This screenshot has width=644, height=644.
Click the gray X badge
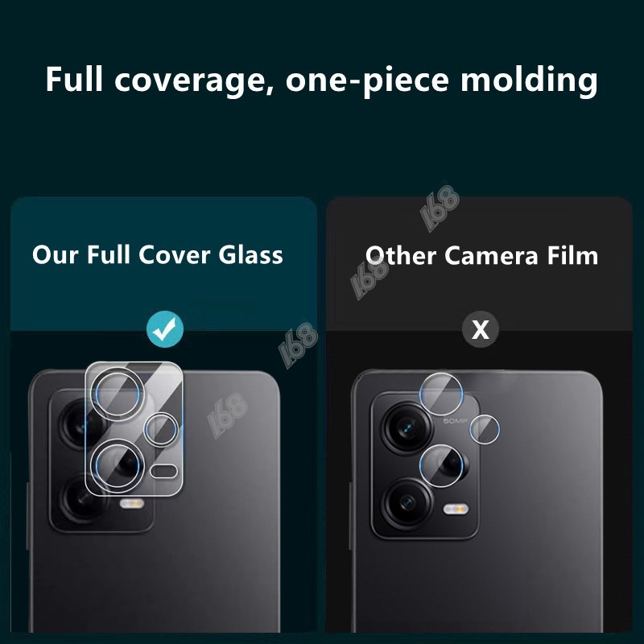(481, 329)
